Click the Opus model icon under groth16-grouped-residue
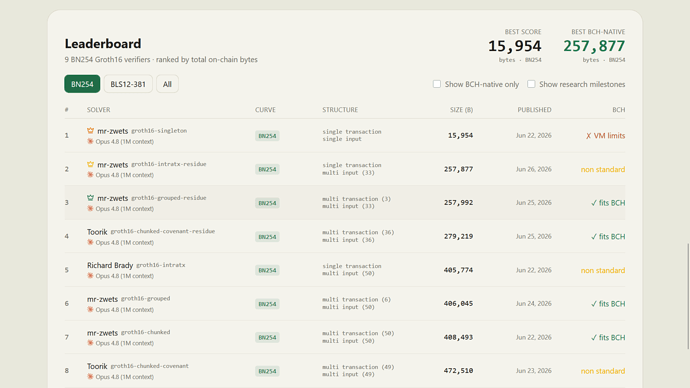690x388 pixels. (90, 209)
